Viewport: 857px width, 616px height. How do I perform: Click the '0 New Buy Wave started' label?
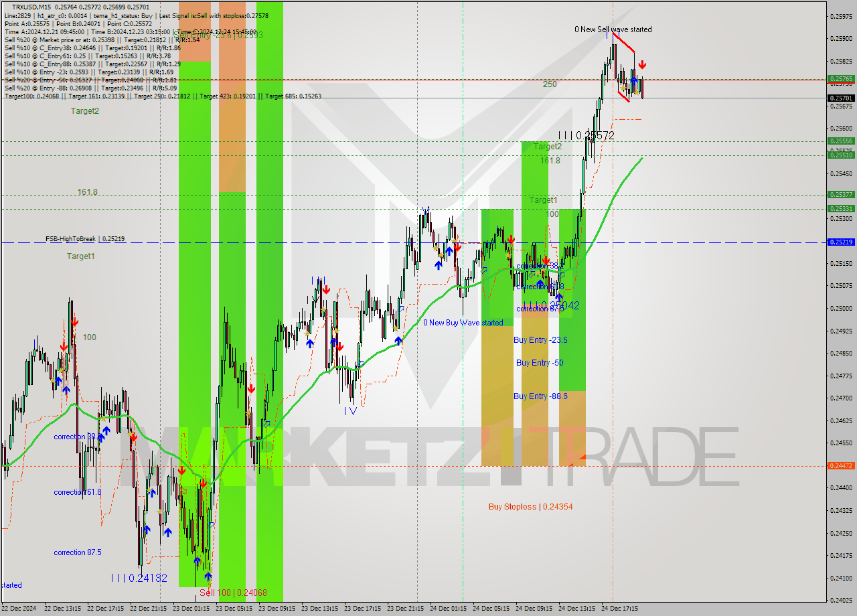click(463, 323)
